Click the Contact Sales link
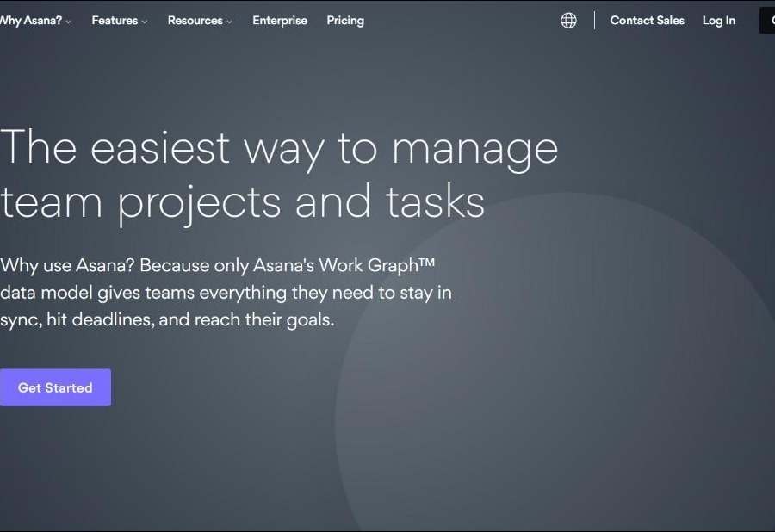The height and width of the screenshot is (532, 775). coord(647,21)
